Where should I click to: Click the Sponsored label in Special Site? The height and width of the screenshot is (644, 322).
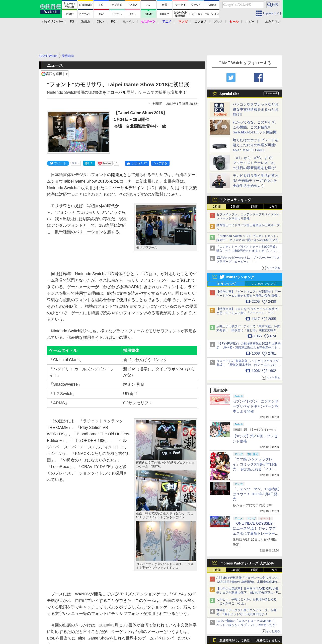pos(271,93)
